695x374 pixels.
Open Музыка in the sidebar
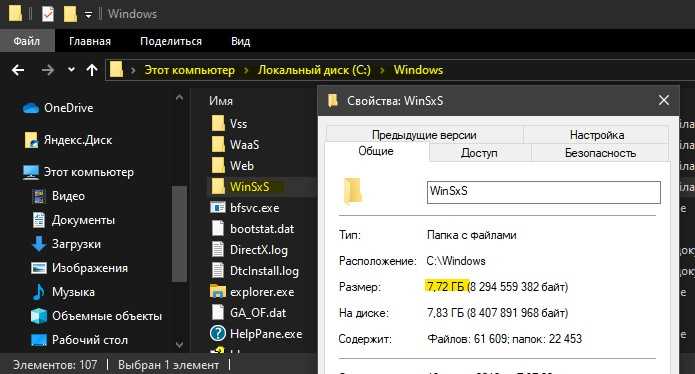pos(73,292)
